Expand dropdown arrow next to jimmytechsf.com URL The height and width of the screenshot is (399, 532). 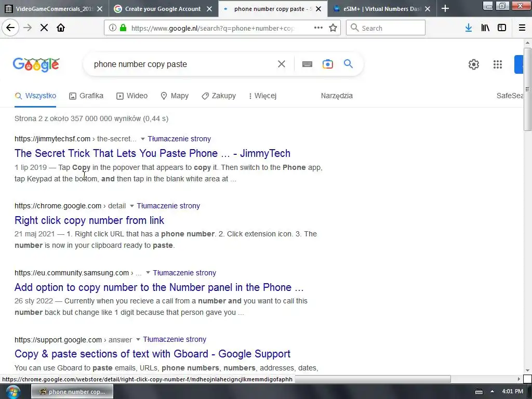[x=142, y=139]
